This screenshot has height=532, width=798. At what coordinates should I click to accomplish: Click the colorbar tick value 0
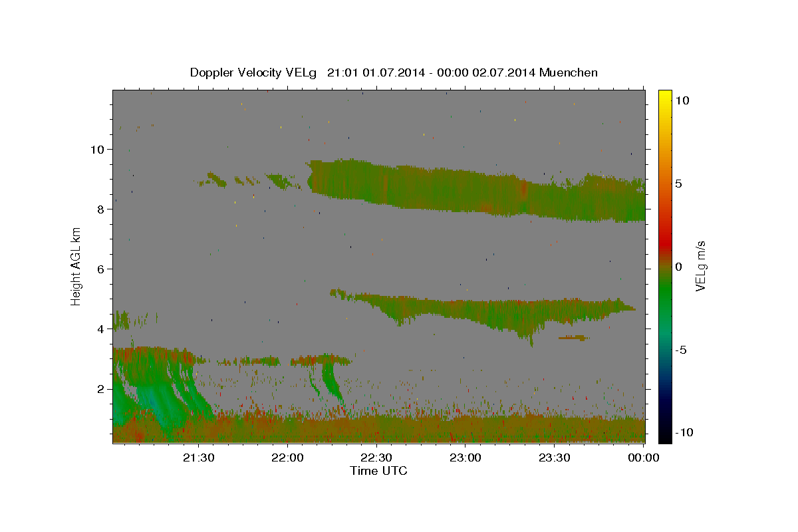pos(678,267)
